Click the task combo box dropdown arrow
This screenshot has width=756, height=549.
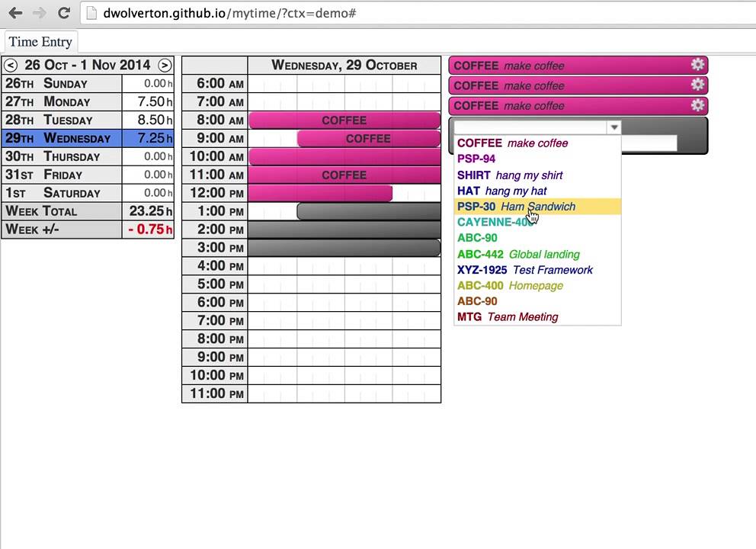point(613,127)
